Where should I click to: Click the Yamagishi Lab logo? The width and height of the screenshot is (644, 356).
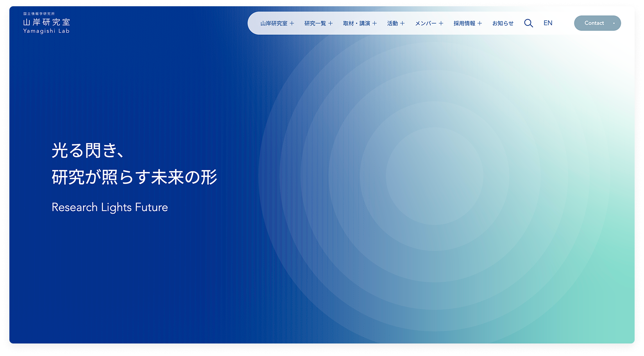(47, 23)
